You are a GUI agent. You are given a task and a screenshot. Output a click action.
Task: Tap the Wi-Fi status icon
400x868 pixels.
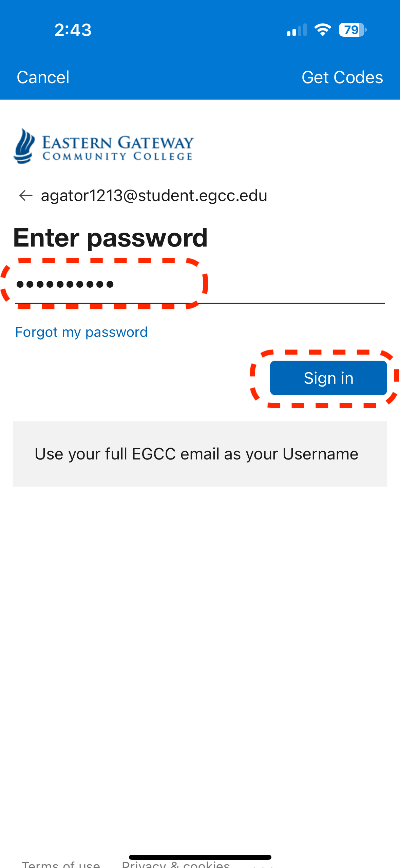pyautogui.click(x=322, y=30)
